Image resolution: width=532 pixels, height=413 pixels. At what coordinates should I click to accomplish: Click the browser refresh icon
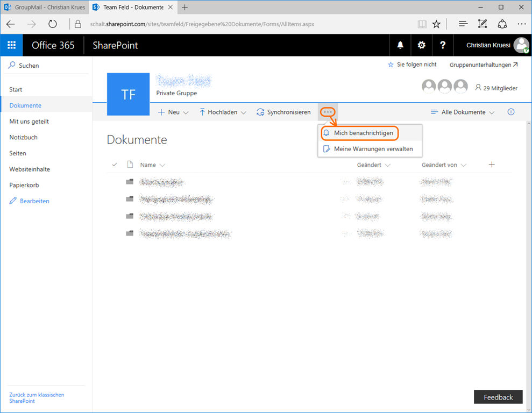click(52, 24)
